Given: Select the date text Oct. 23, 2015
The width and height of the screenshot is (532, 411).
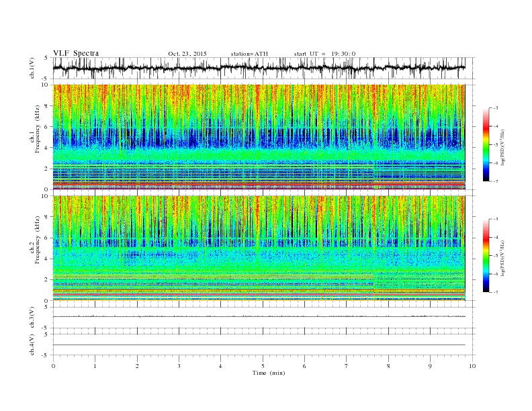Looking at the screenshot, I should (187, 54).
